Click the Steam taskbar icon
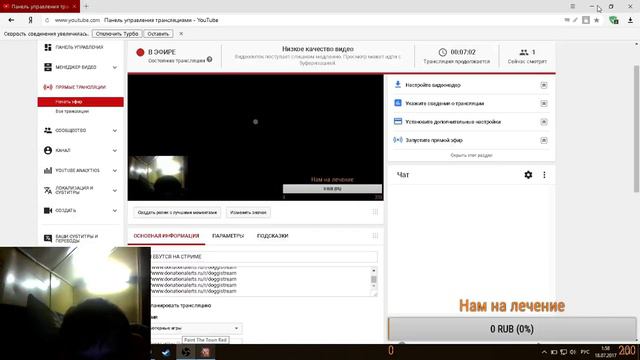 click(166, 352)
